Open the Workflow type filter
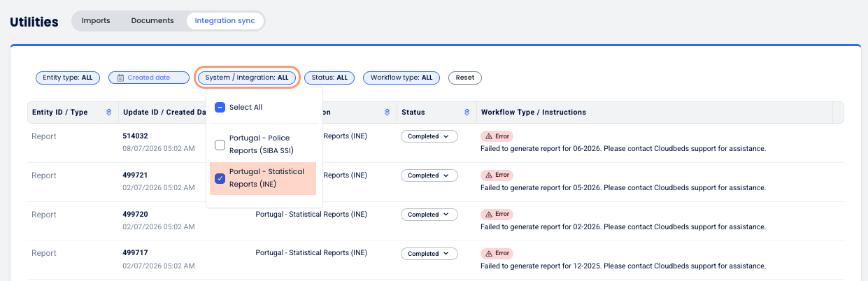This screenshot has width=868, height=281. 401,78
